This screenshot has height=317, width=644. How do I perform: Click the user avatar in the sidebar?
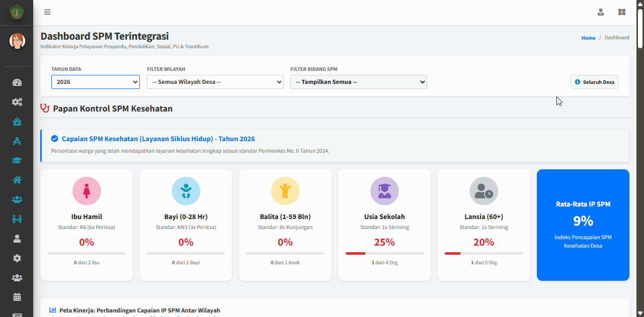[17, 41]
